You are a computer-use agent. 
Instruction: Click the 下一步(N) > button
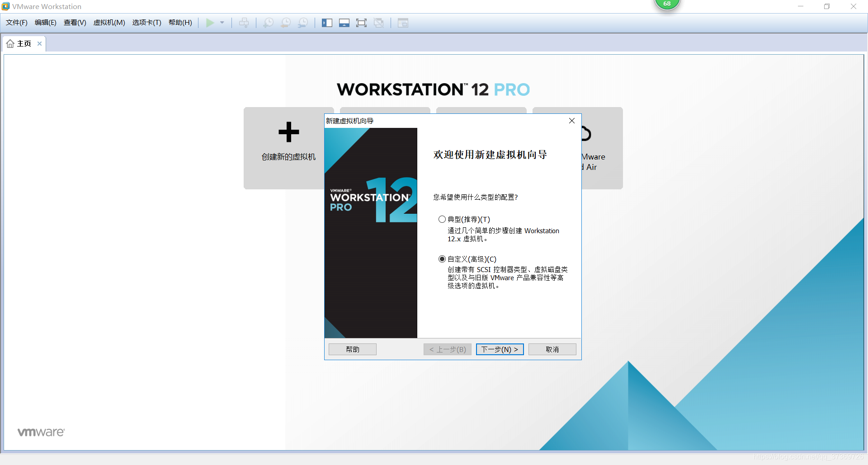click(x=500, y=349)
